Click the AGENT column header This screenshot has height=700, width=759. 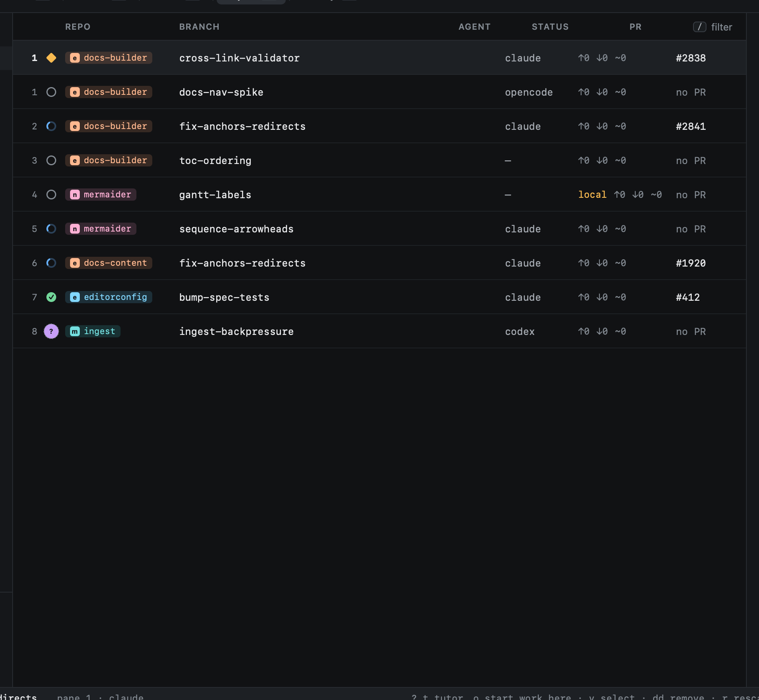click(x=474, y=27)
